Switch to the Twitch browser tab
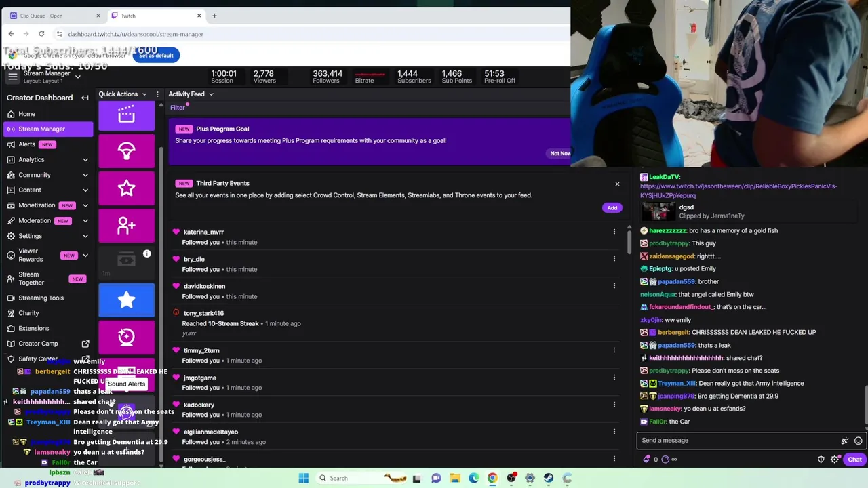 [x=155, y=16]
